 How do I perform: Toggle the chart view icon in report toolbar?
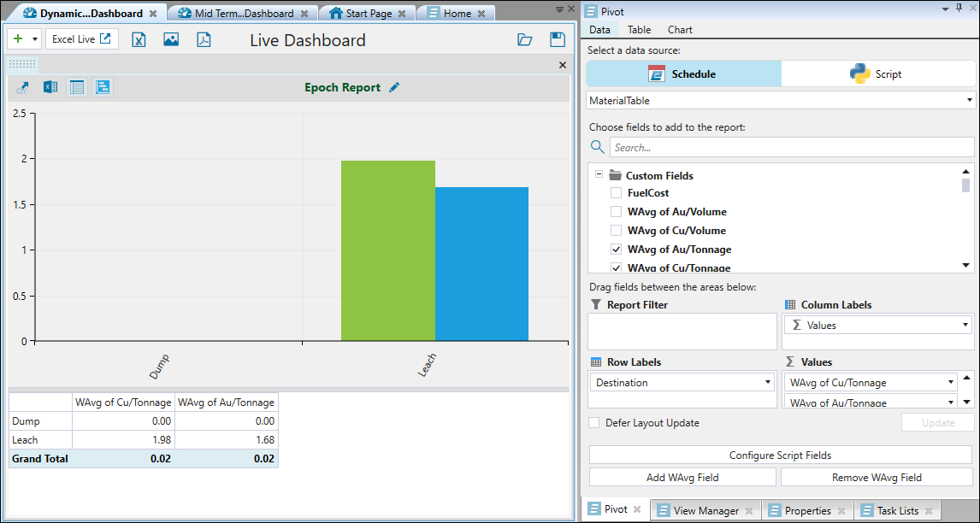(x=103, y=87)
